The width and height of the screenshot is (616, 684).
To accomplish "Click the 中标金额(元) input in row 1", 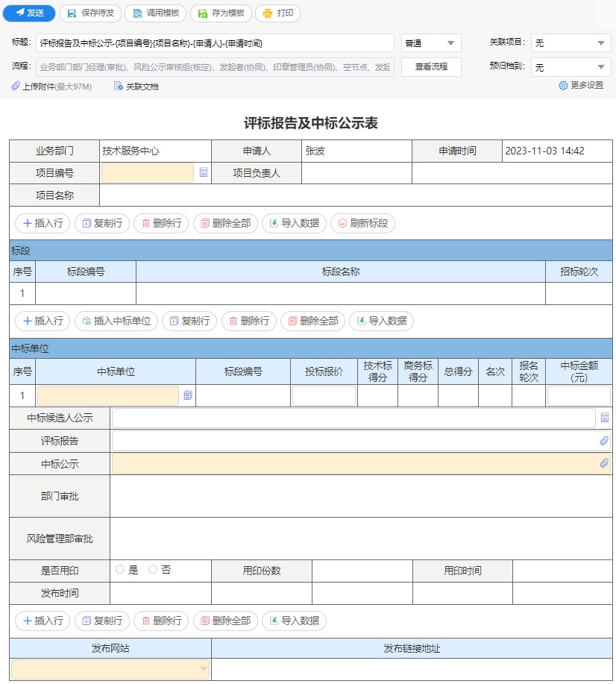I will coord(579,395).
